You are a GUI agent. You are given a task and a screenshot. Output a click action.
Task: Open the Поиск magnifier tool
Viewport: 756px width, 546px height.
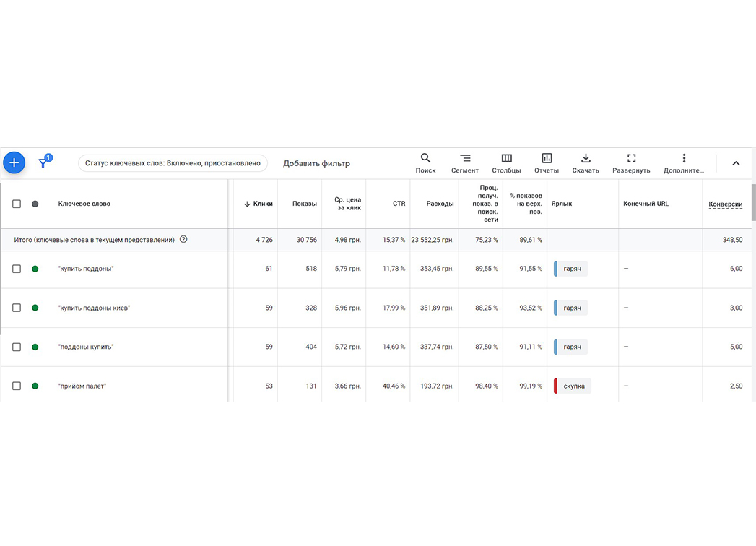click(x=425, y=163)
